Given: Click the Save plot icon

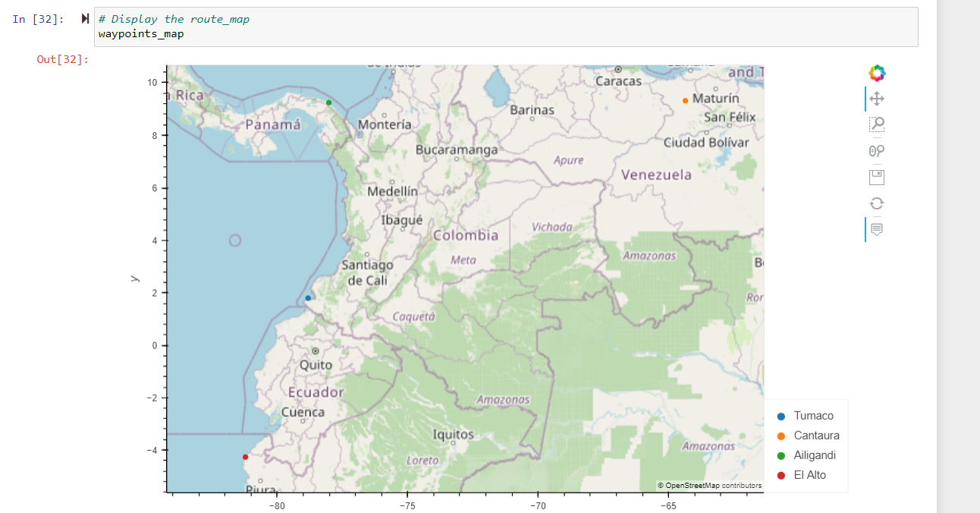Looking at the screenshot, I should pyautogui.click(x=877, y=177).
